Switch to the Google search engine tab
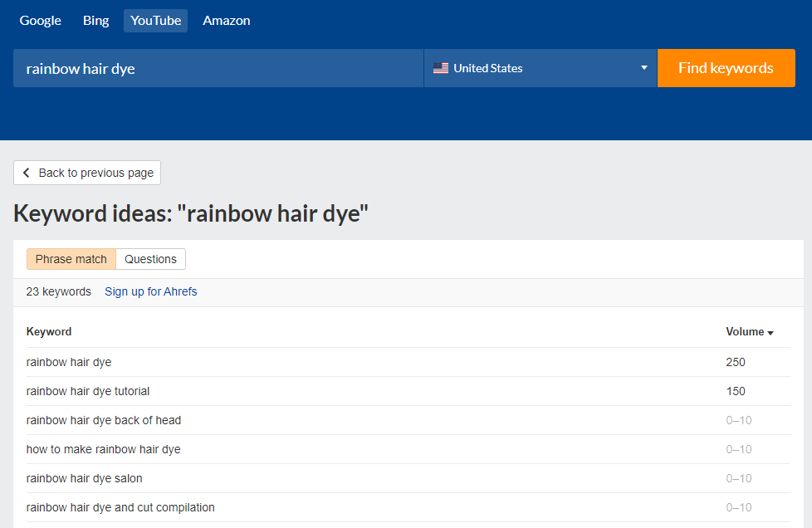The height and width of the screenshot is (528, 812). pyautogui.click(x=41, y=21)
